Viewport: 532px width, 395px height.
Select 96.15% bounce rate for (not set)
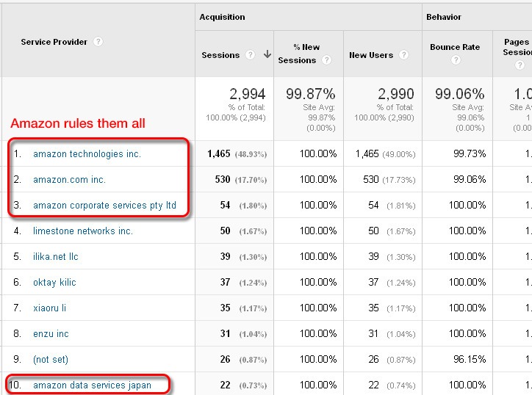[470, 360]
